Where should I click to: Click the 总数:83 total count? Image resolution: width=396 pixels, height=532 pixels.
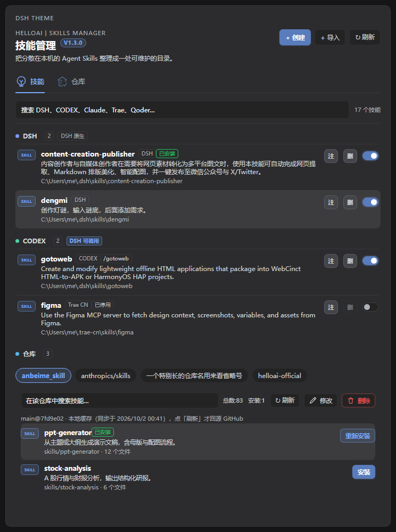[x=233, y=400]
